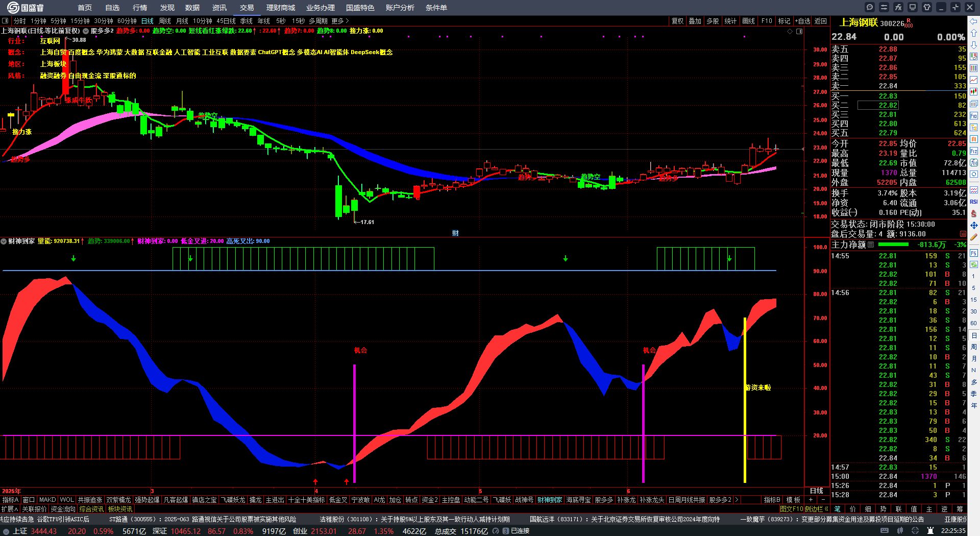980x536 pixels.
Task: Click 图文F10 link
Action: tap(791, 509)
